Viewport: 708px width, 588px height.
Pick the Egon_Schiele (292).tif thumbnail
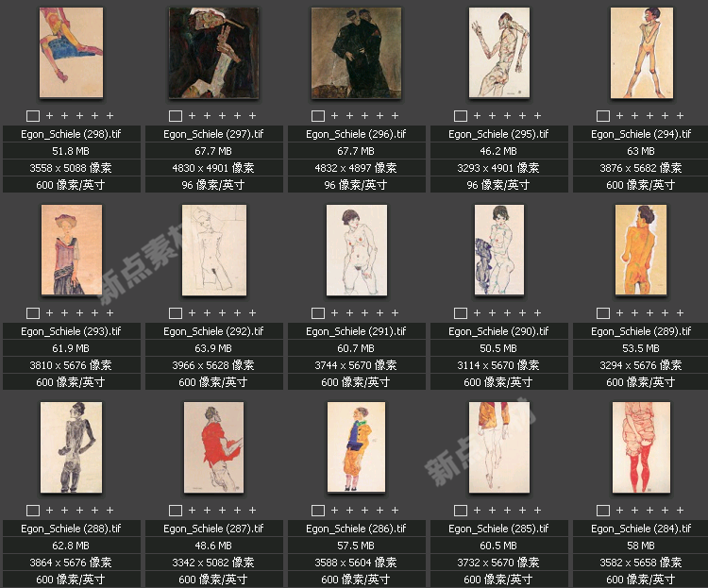pyautogui.click(x=214, y=250)
